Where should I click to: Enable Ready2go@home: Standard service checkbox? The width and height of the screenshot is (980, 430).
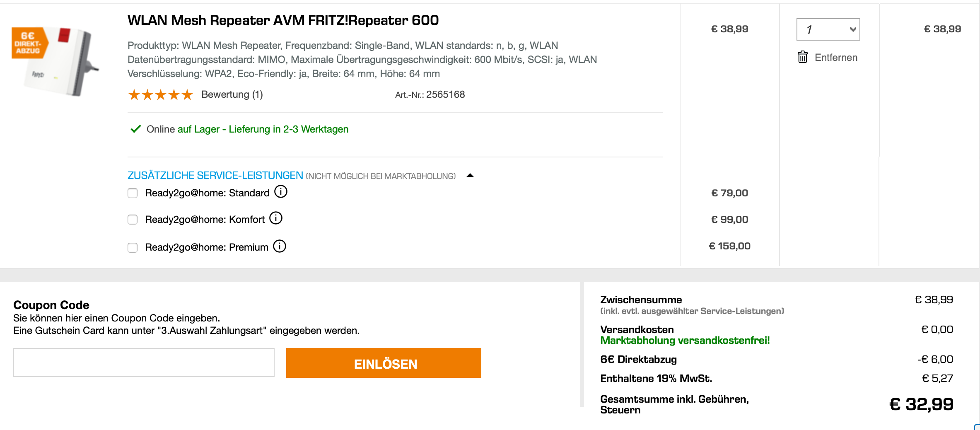point(133,193)
